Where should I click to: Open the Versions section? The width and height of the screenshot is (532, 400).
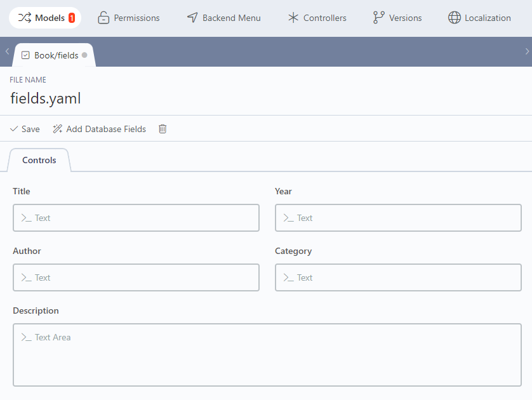tap(397, 18)
